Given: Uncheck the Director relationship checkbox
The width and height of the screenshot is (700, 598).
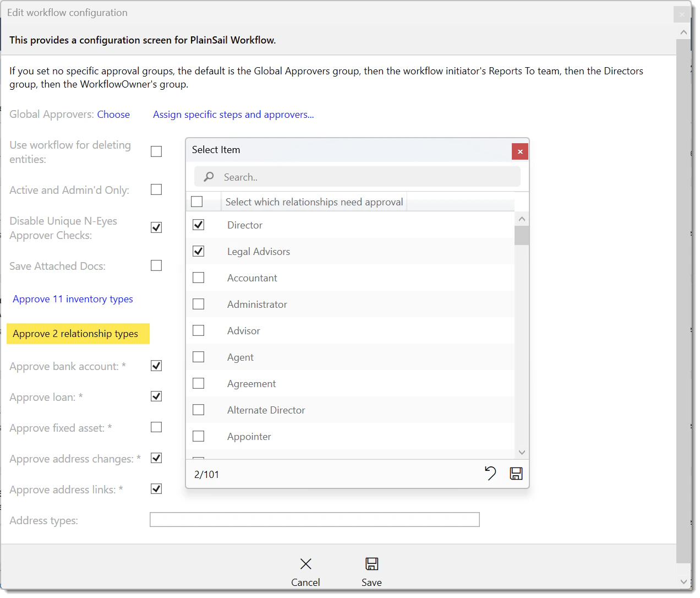Looking at the screenshot, I should tap(199, 225).
